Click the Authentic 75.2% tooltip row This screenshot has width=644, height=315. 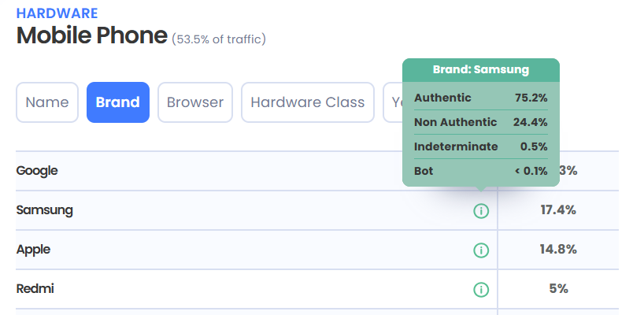click(481, 98)
